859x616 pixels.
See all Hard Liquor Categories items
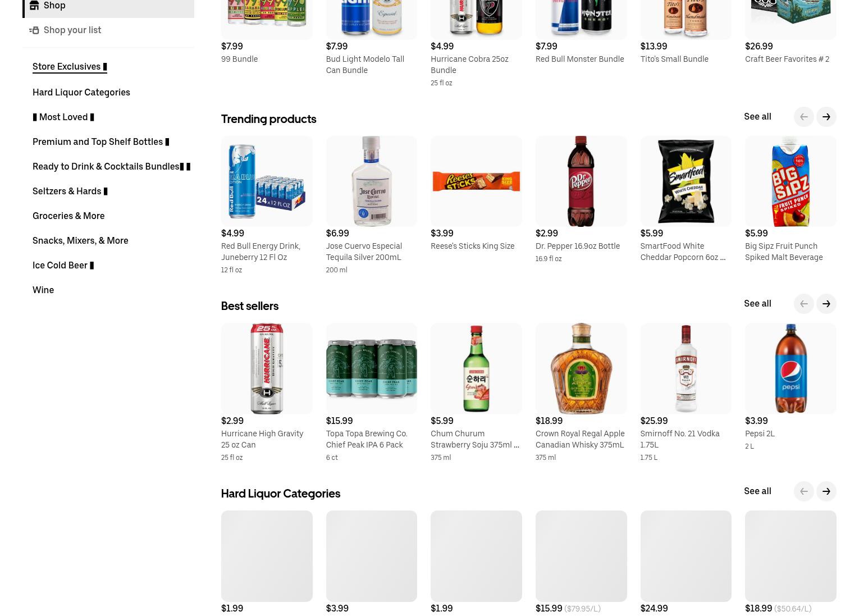(x=757, y=491)
